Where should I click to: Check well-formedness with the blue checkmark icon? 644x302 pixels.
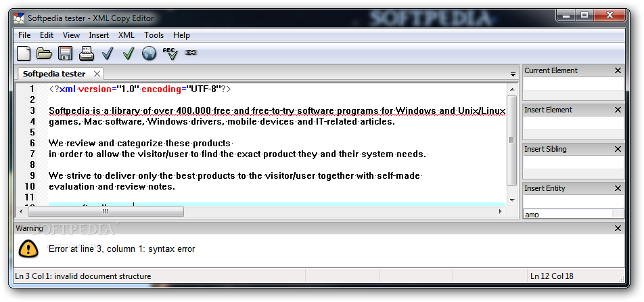coord(108,53)
